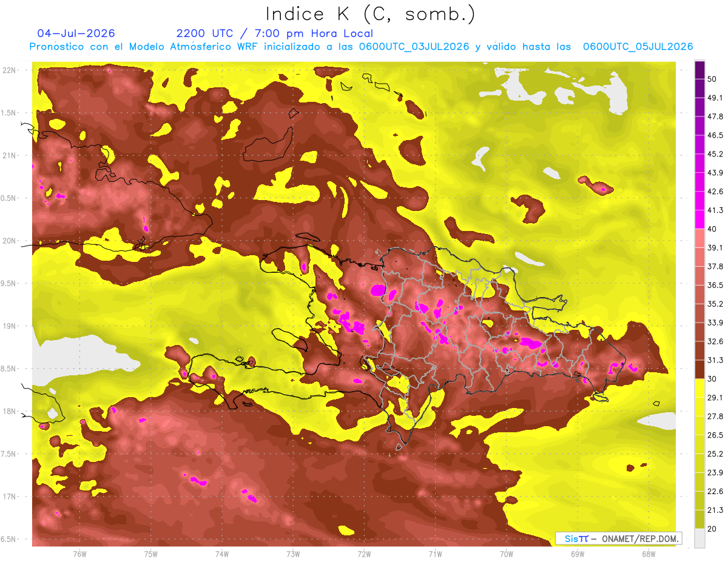Screen dimensions: 728x562
Task: Click the colorbar label "39.1"
Action: [x=715, y=247]
